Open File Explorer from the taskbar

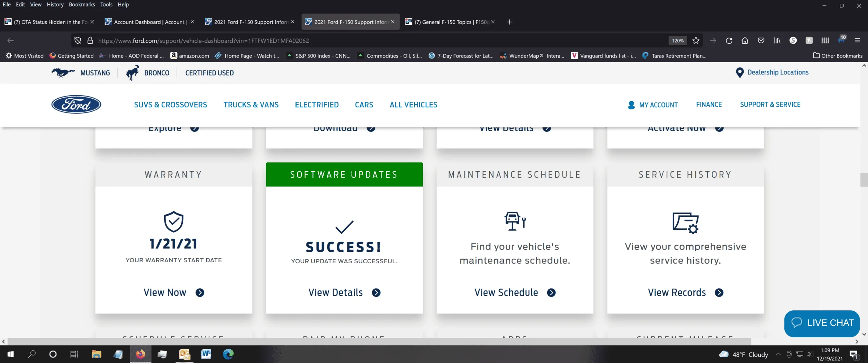coord(96,354)
